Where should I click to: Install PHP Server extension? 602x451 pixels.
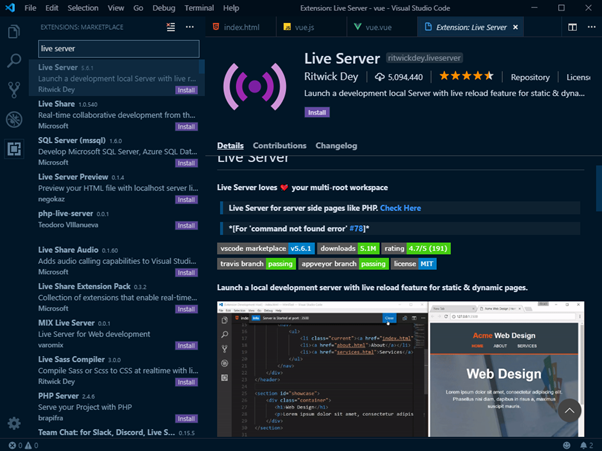pos(186,418)
